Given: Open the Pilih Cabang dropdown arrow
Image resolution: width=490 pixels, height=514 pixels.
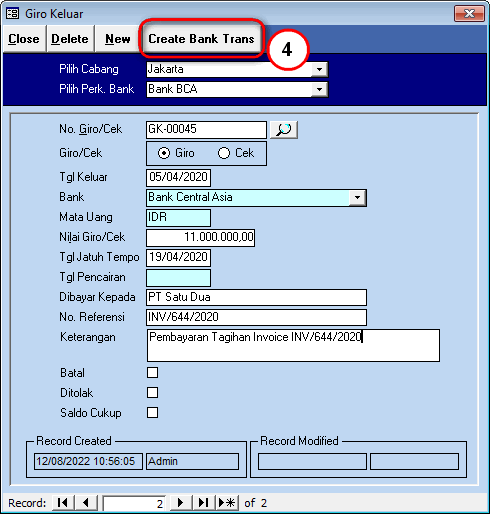Looking at the screenshot, I should pos(319,69).
